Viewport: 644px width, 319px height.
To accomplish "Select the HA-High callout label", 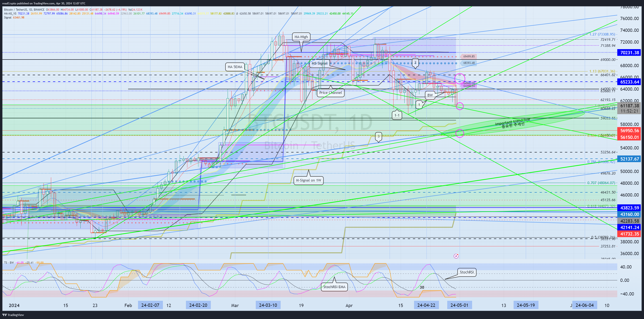I will 301,37.
